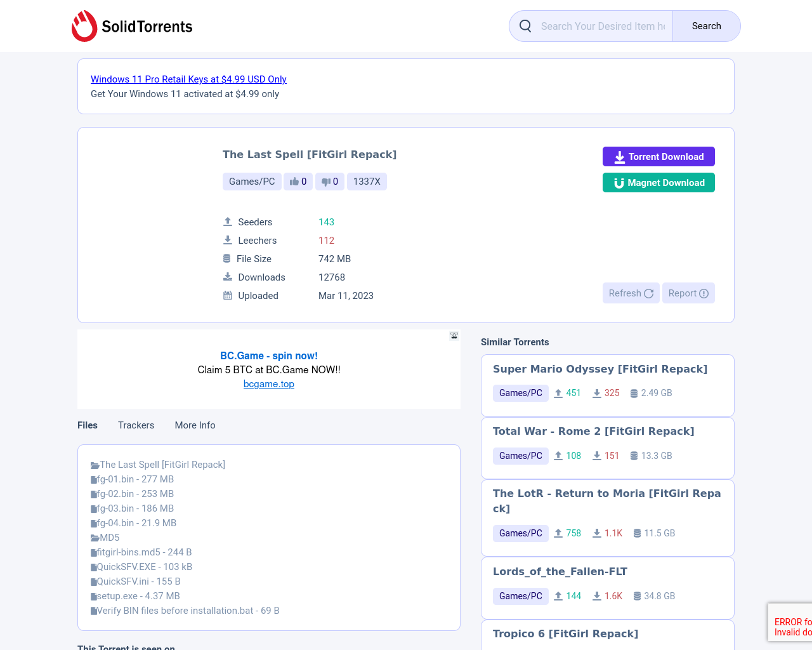Click the fitgirl-bins.md5 - 244 B file row

point(141,552)
